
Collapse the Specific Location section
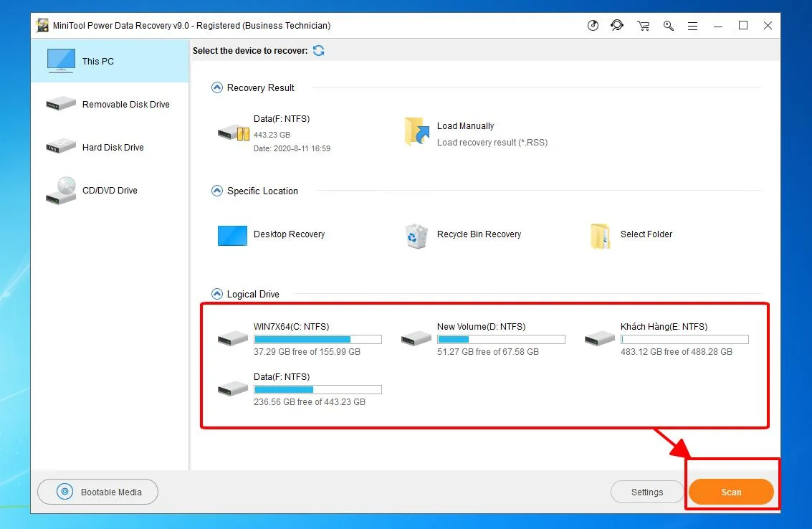217,191
